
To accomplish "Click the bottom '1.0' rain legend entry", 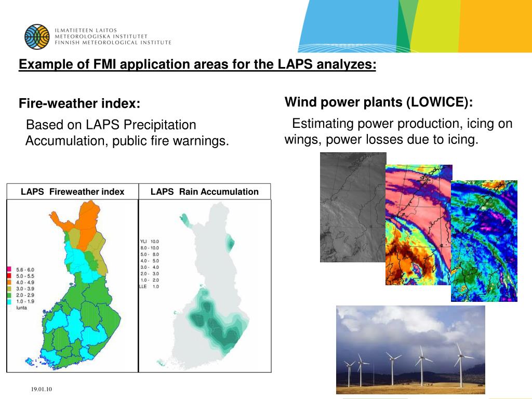I will [149, 287].
